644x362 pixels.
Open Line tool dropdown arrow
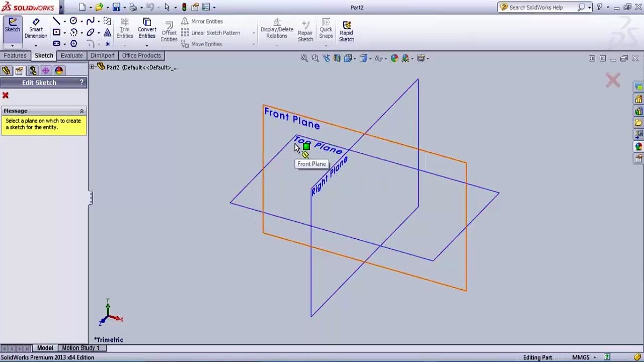tap(64, 22)
